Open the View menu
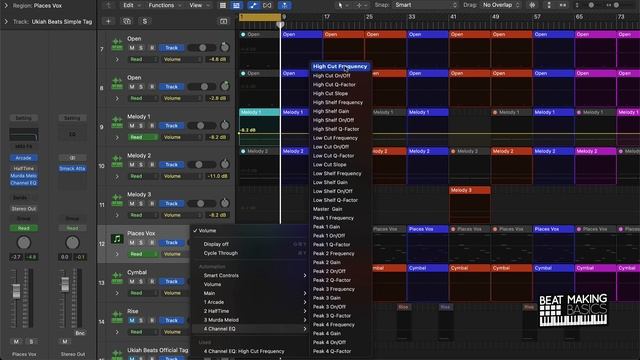Screen dimensions: 640x360 tap(199, 5)
